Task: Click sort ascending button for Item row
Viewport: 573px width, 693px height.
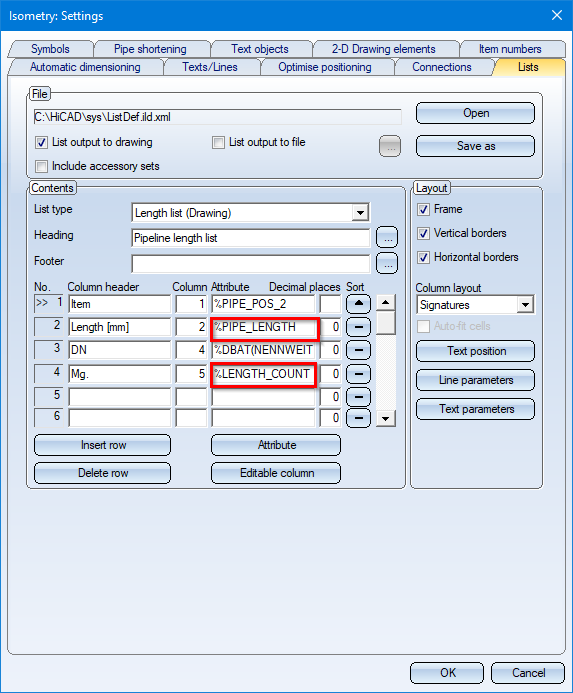Action: pyautogui.click(x=358, y=304)
